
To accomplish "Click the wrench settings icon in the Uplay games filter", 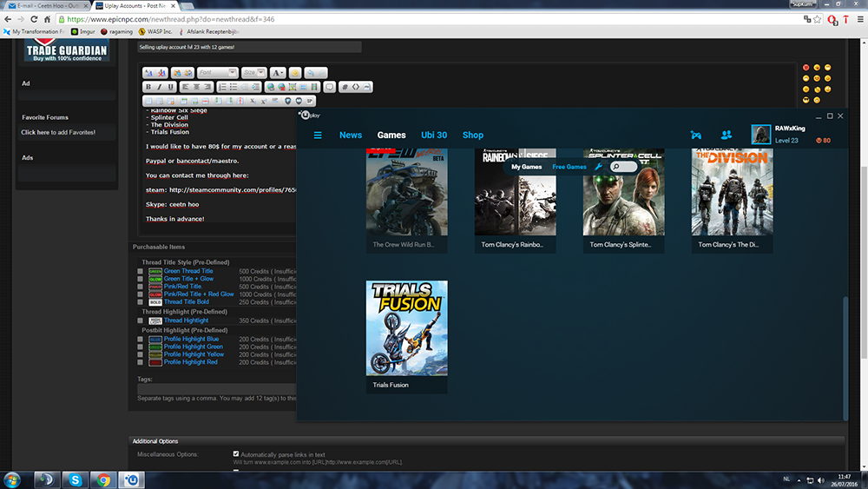I will point(598,167).
